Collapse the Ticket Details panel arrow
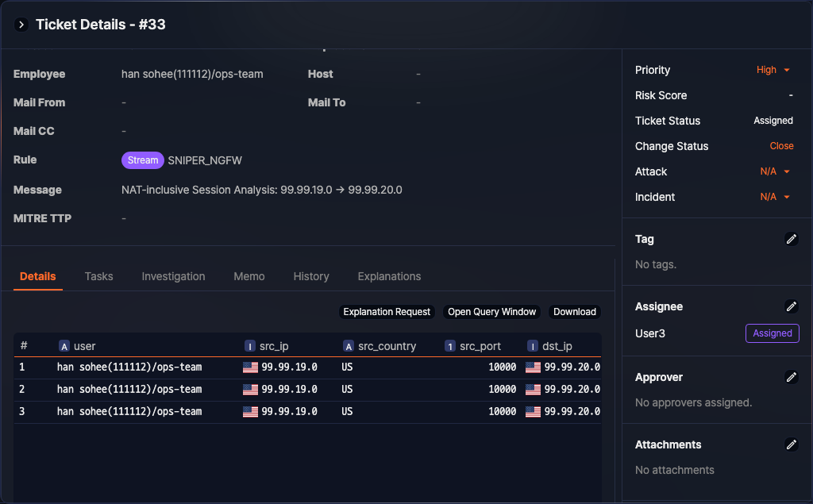The width and height of the screenshot is (813, 504). click(21, 25)
